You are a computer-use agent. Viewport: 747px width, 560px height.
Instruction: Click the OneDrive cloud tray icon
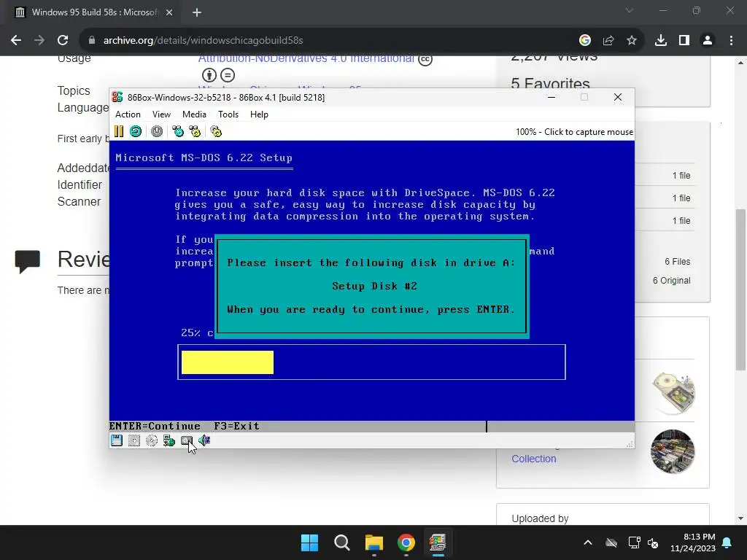(611, 542)
